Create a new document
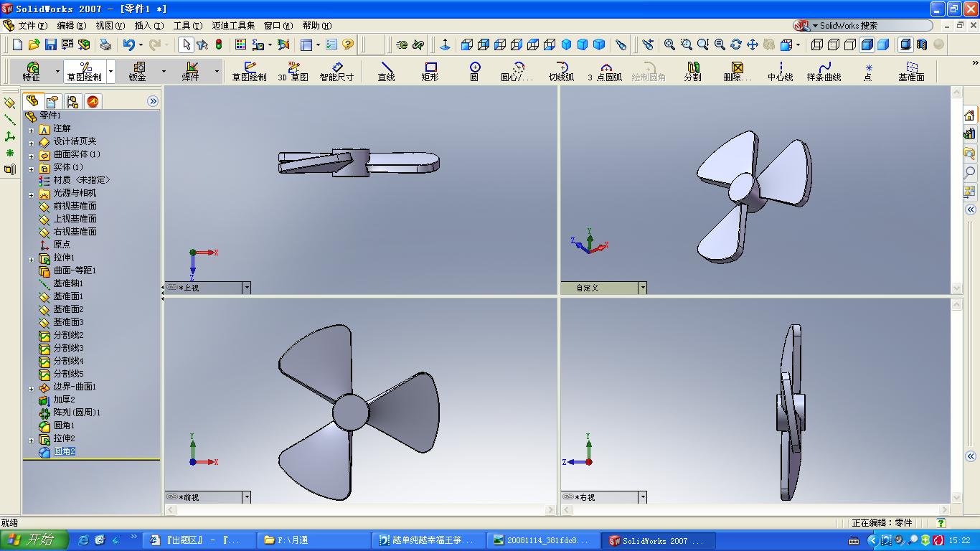This screenshot has height=551, width=980. (x=18, y=44)
